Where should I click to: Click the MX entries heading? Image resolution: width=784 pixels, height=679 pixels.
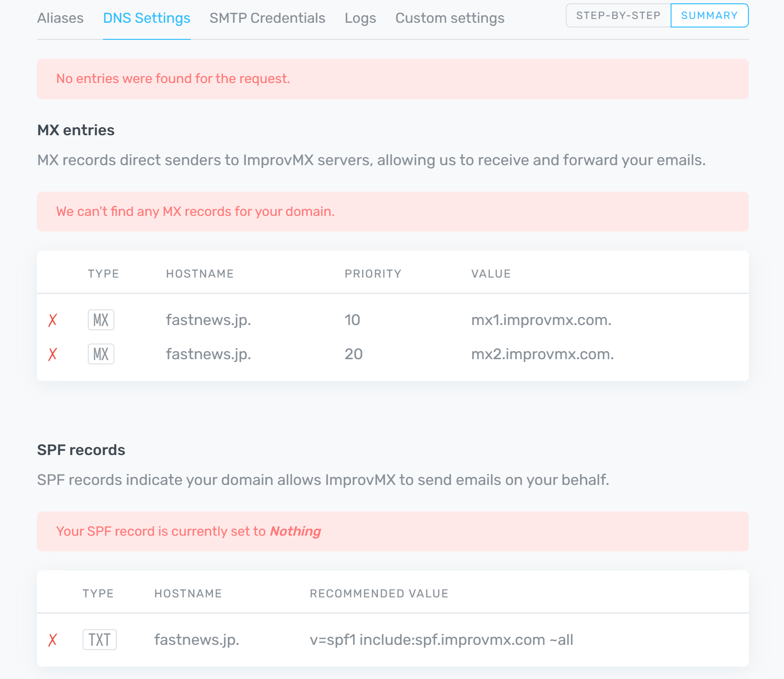[76, 130]
